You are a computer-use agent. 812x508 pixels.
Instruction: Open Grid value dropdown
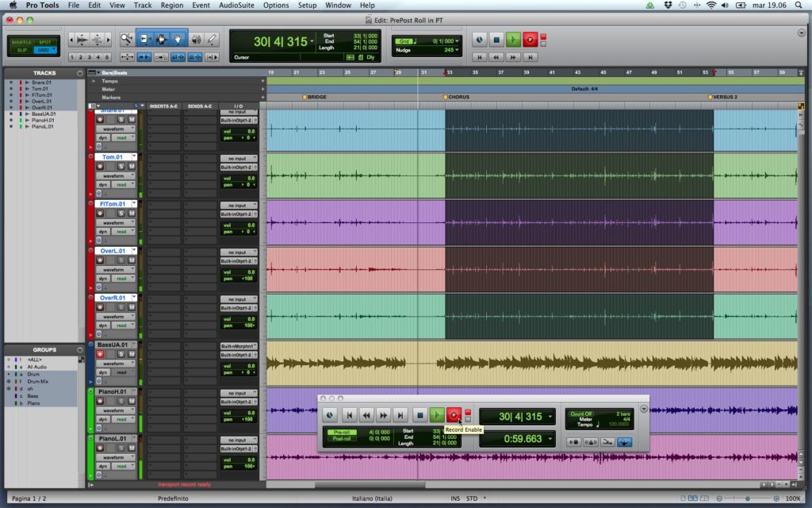457,41
